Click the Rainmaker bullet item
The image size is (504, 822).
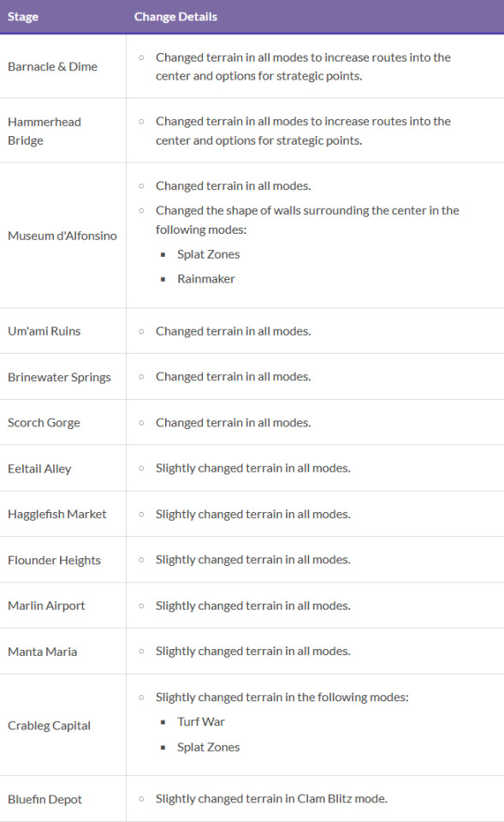pyautogui.click(x=206, y=279)
